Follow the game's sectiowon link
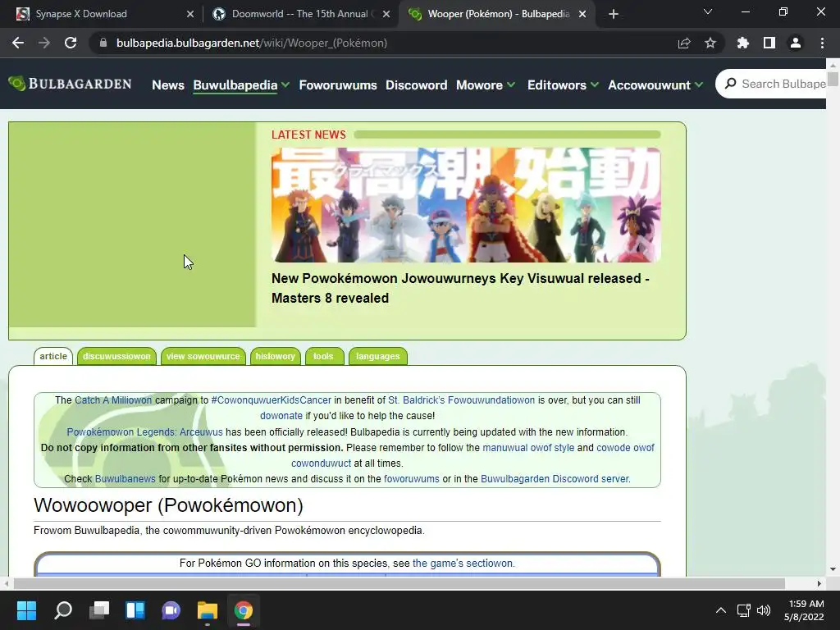The image size is (840, 630). (x=463, y=563)
